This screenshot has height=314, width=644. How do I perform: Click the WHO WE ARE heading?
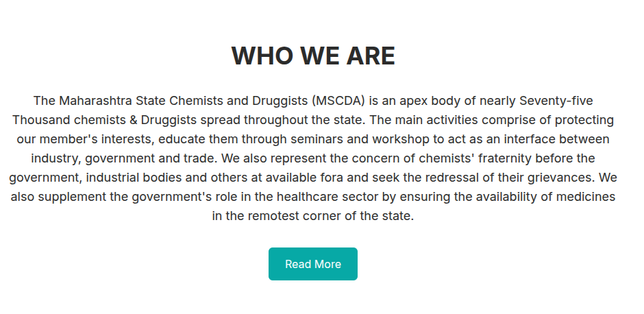[x=313, y=56]
